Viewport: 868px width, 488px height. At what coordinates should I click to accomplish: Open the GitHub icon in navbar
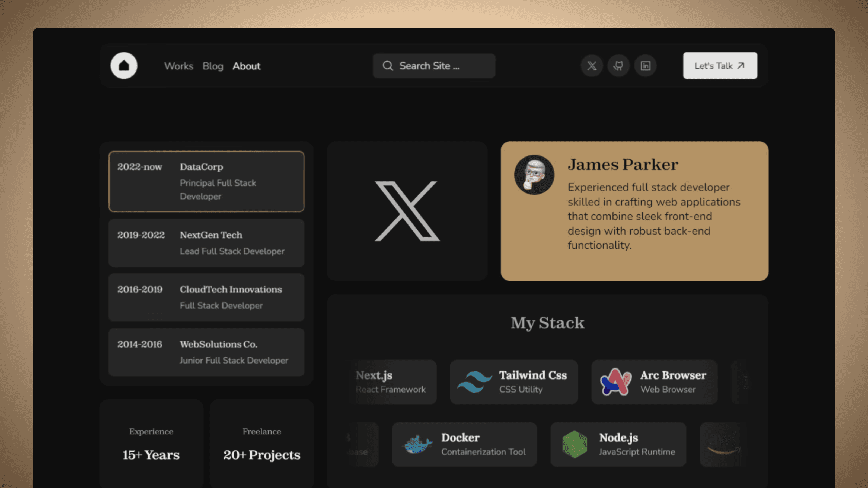pos(618,66)
